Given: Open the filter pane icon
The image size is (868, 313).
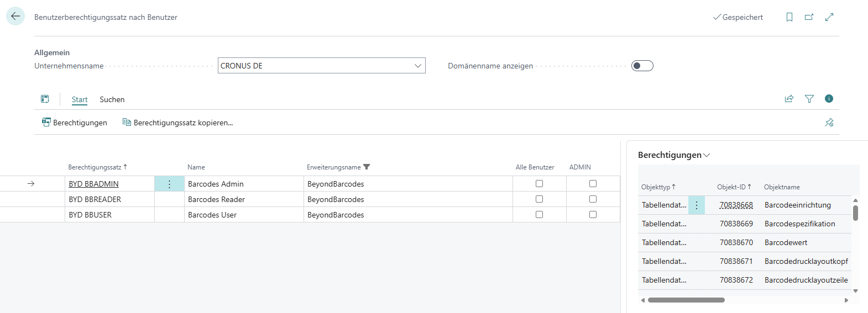Looking at the screenshot, I should pyautogui.click(x=809, y=99).
